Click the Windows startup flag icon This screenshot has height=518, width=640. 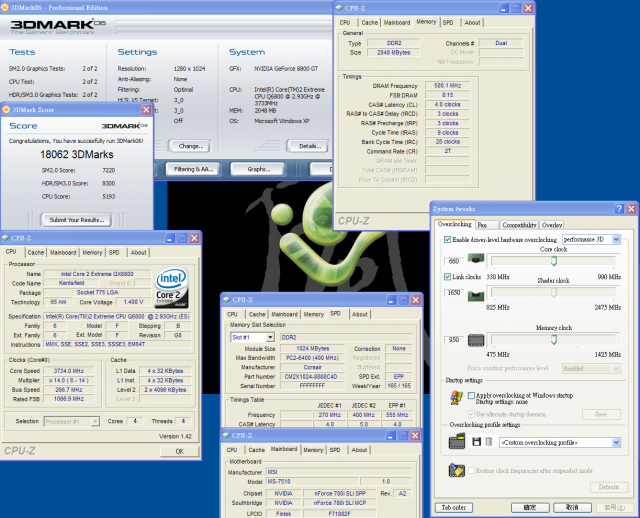coord(456,397)
